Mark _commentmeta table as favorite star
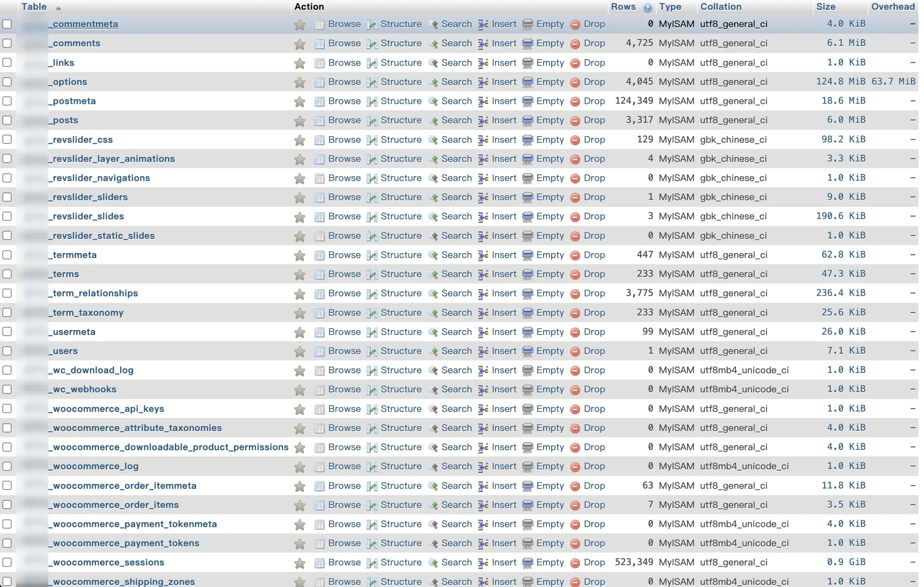 pos(300,25)
